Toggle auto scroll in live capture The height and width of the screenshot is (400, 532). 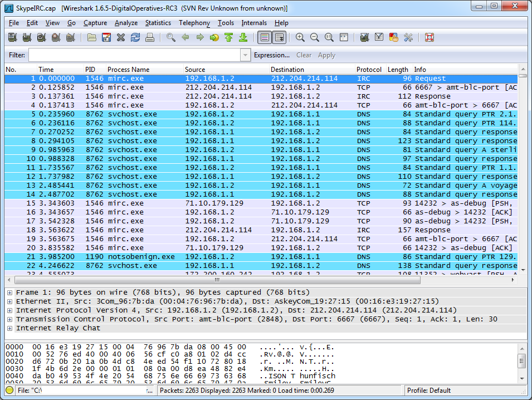tap(279, 37)
